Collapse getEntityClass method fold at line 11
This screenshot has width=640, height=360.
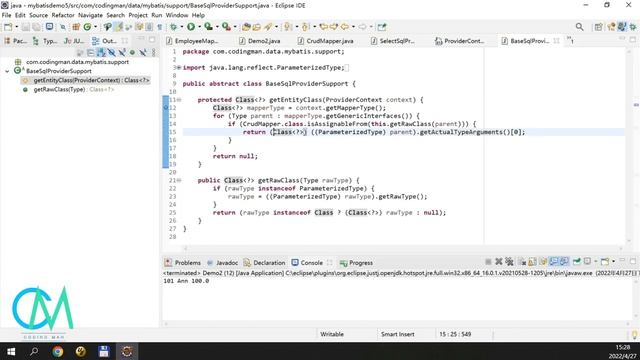[179, 100]
